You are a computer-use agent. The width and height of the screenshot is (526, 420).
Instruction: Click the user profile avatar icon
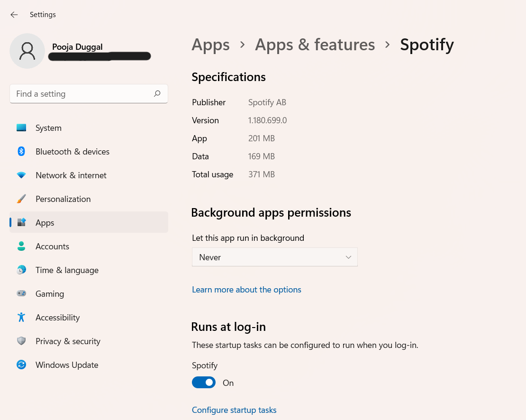(x=27, y=51)
